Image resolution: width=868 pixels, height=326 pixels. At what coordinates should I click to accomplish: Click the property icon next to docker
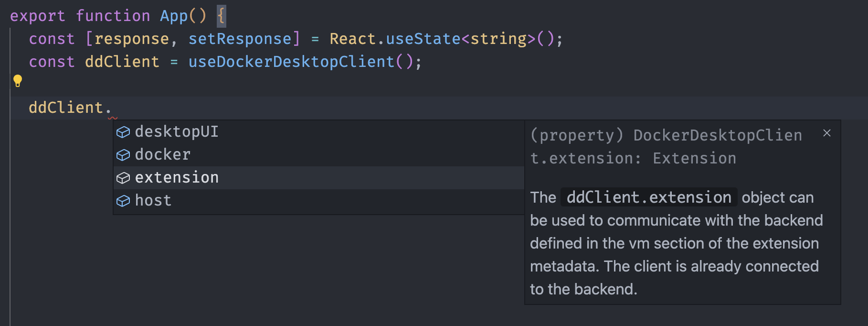[x=123, y=155]
